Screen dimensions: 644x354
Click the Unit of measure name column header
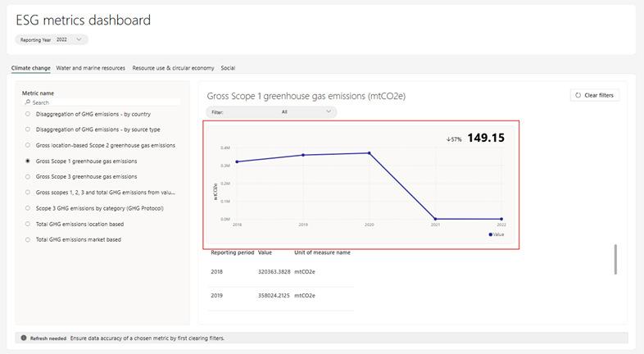coord(323,252)
